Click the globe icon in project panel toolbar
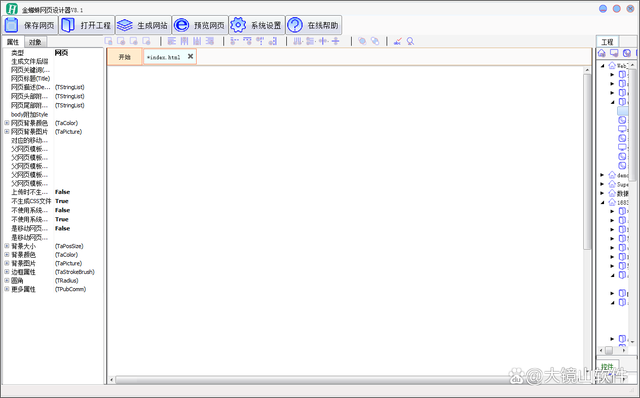The width and height of the screenshot is (640, 398). coord(627,53)
